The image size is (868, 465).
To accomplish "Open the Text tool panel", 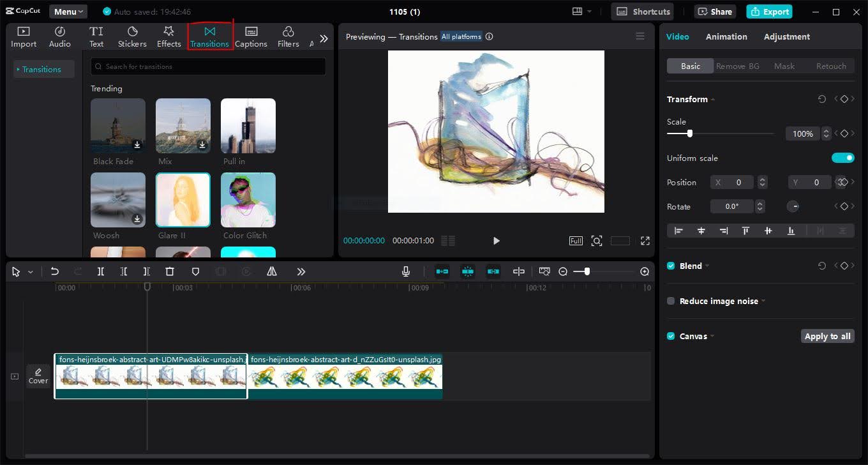I will click(x=96, y=37).
